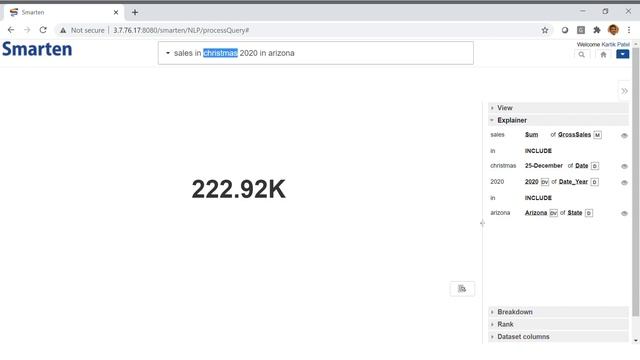Click the round extension icon after the star

click(x=564, y=30)
